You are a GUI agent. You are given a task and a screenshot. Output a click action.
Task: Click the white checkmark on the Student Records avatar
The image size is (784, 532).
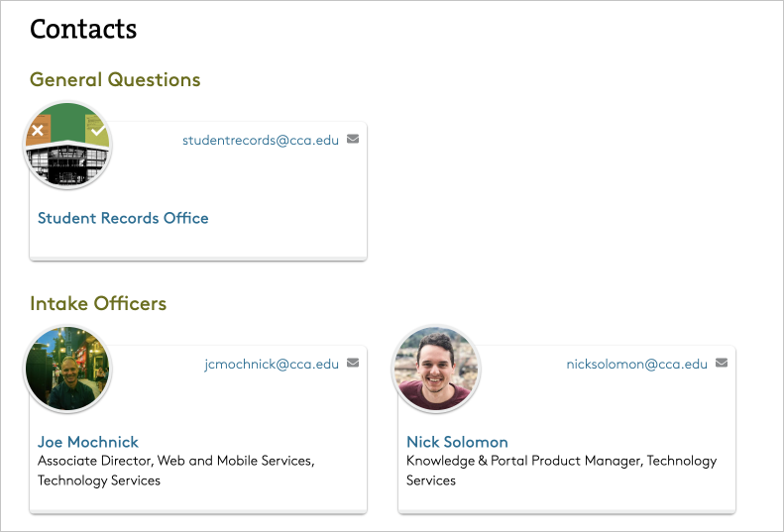click(x=96, y=130)
